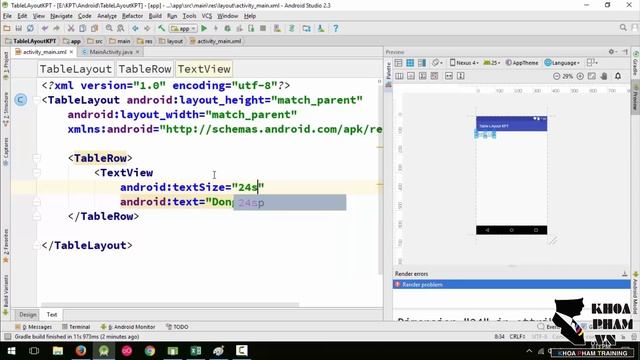
Task: Zoom out the layout preview
Action: pyautogui.click(x=556, y=76)
